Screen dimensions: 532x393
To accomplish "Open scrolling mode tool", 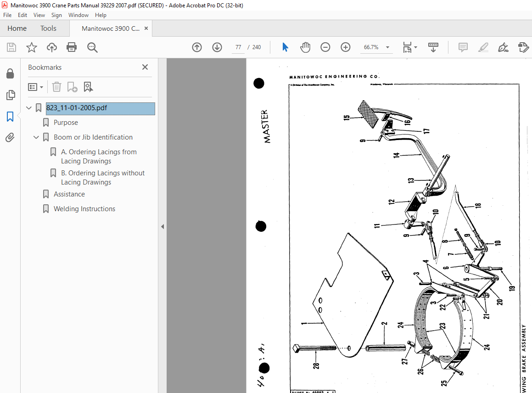I will (x=433, y=47).
